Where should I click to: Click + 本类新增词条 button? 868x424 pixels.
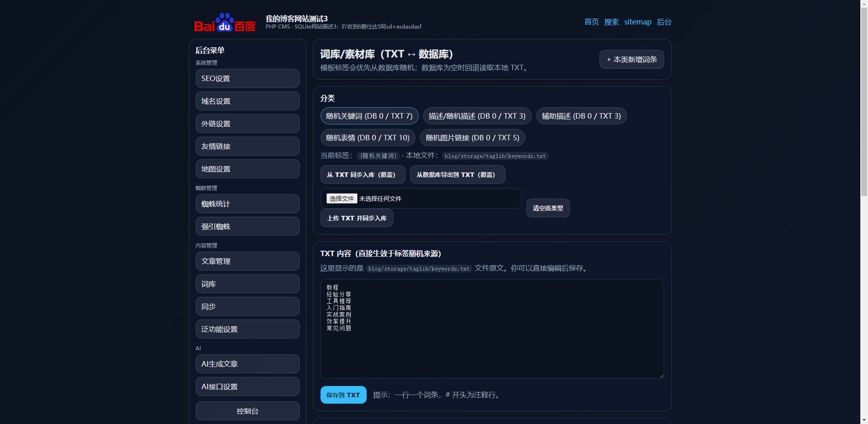pyautogui.click(x=631, y=59)
